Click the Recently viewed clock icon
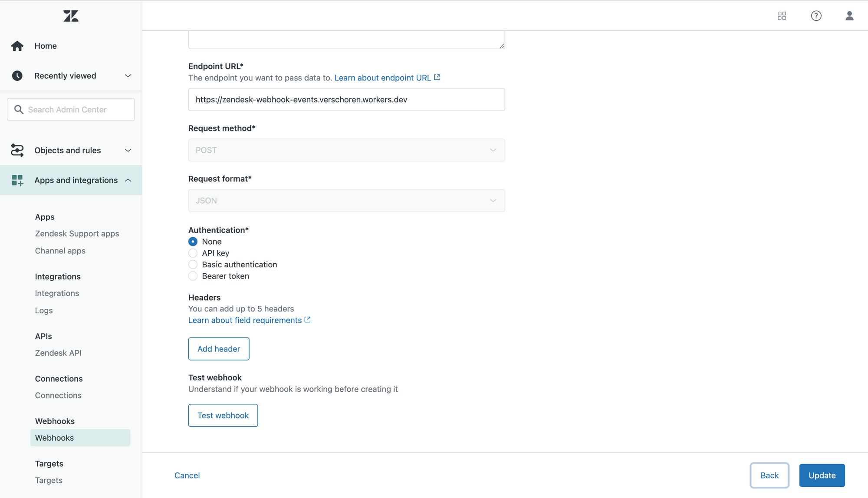 (17, 76)
